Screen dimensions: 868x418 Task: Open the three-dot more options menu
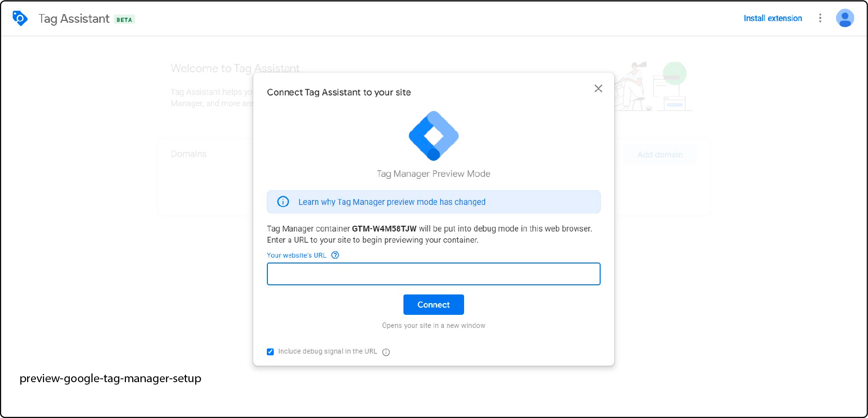pyautogui.click(x=820, y=18)
